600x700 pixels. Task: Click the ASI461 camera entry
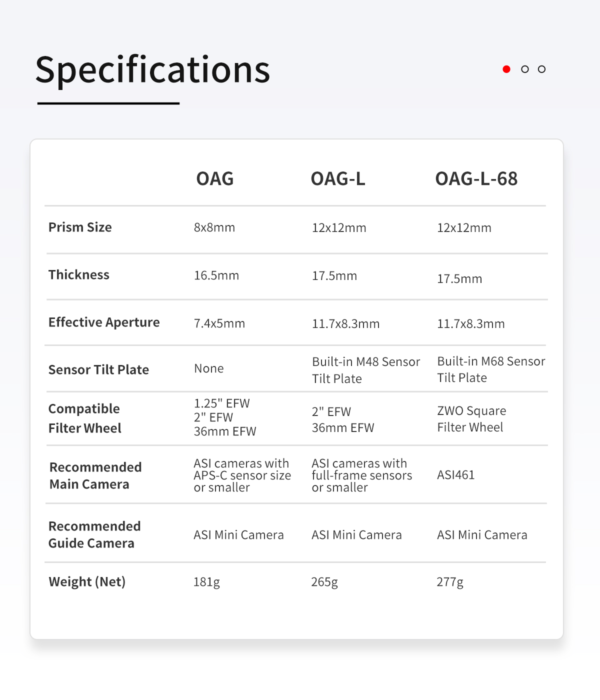[455, 475]
